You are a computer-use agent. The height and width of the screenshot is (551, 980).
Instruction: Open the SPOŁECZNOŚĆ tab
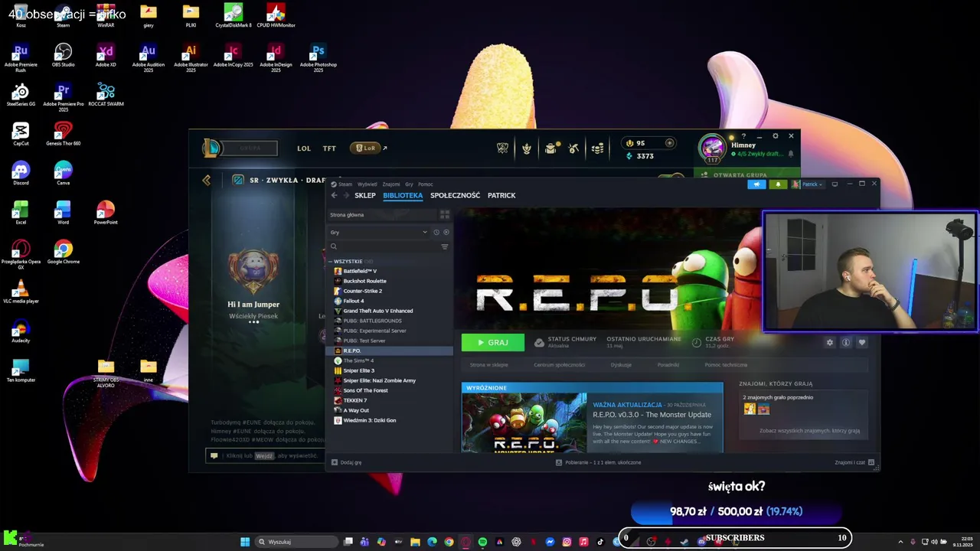point(455,195)
